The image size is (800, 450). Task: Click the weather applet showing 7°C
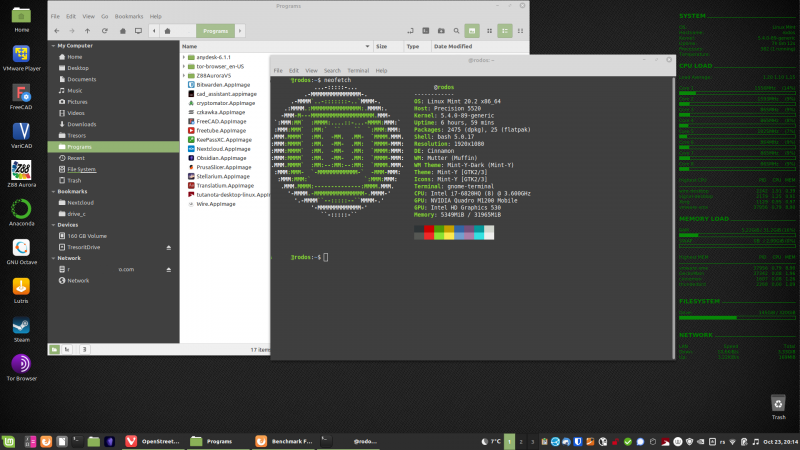pyautogui.click(x=491, y=442)
